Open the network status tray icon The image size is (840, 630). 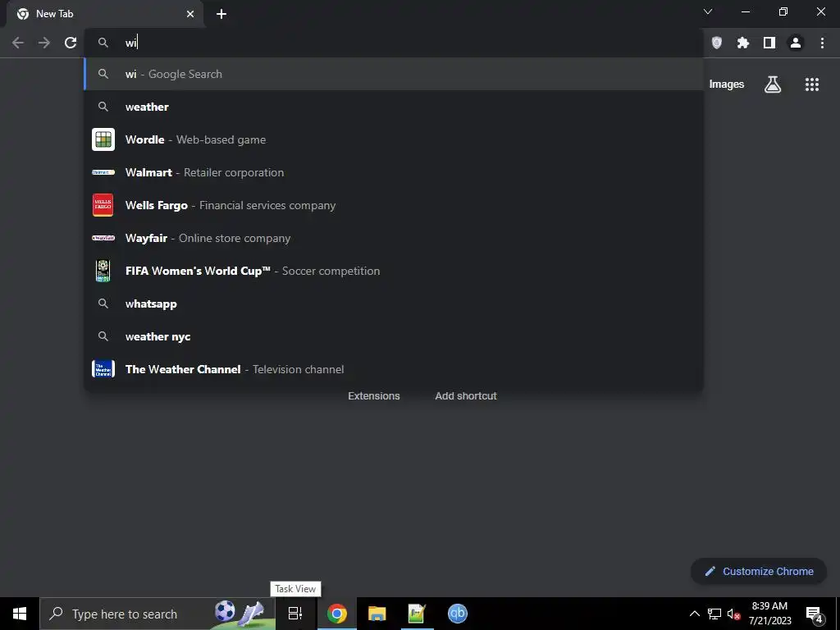(714, 614)
